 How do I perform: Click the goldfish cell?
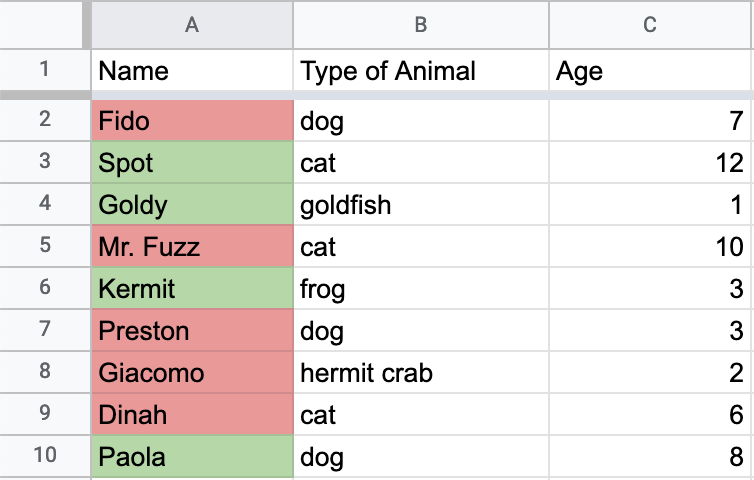[x=420, y=205]
